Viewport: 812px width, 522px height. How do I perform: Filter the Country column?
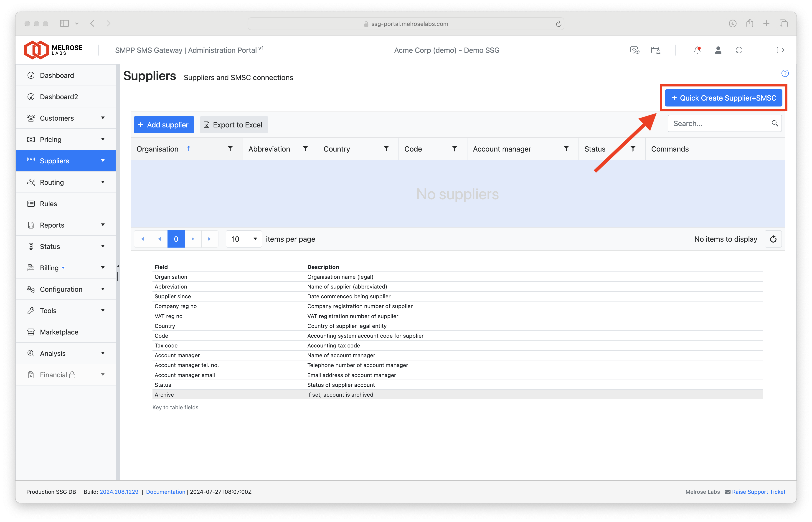(386, 149)
